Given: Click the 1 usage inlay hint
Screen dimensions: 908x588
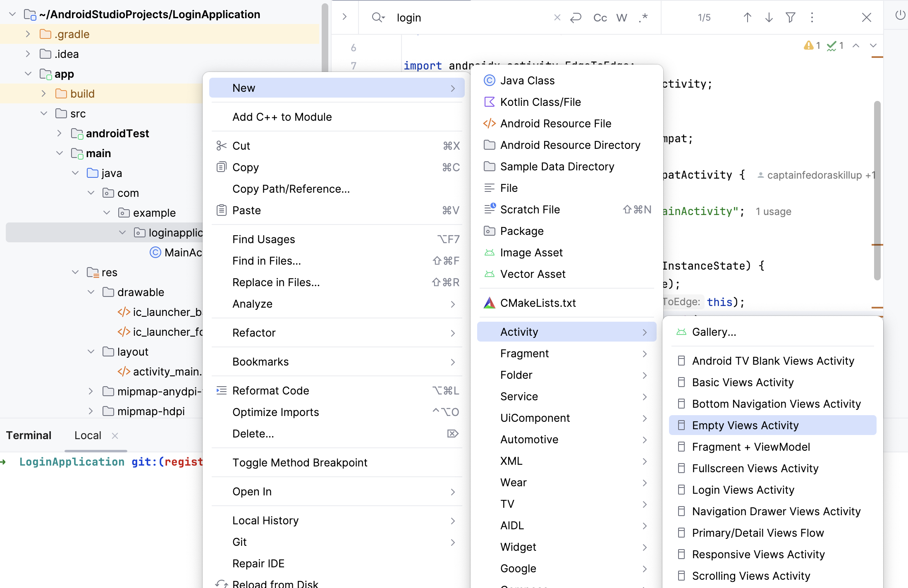Looking at the screenshot, I should pyautogui.click(x=773, y=212).
